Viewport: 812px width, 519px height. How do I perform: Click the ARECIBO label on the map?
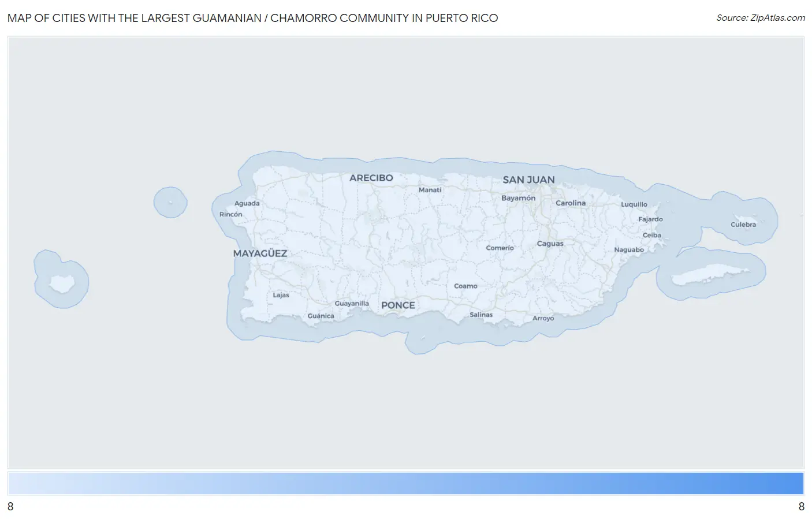click(x=371, y=178)
